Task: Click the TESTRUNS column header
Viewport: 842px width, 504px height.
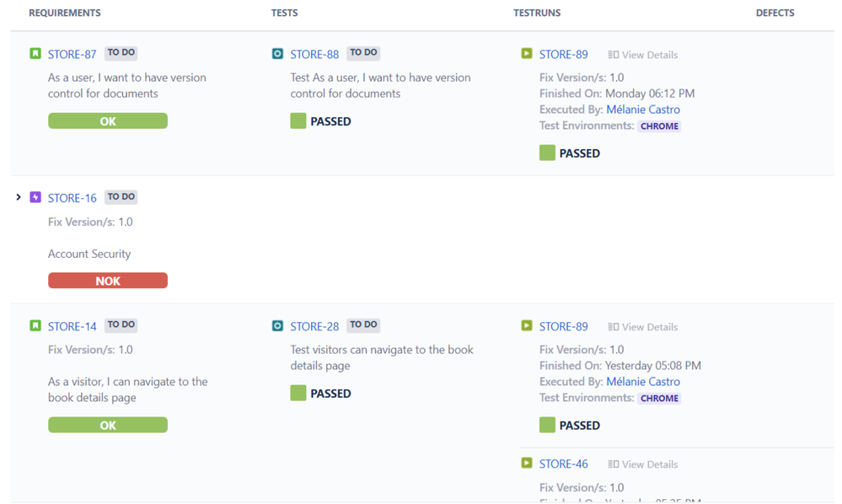Action: tap(537, 13)
